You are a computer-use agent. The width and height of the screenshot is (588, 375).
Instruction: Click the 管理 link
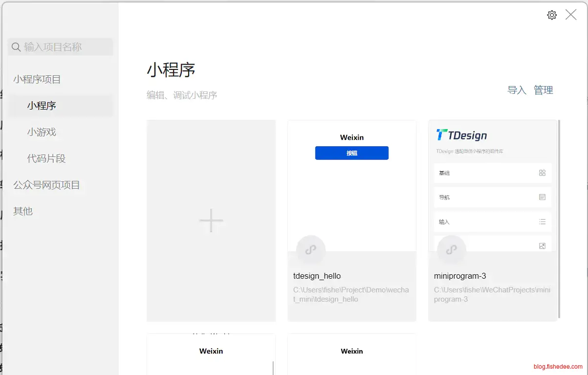pyautogui.click(x=543, y=90)
